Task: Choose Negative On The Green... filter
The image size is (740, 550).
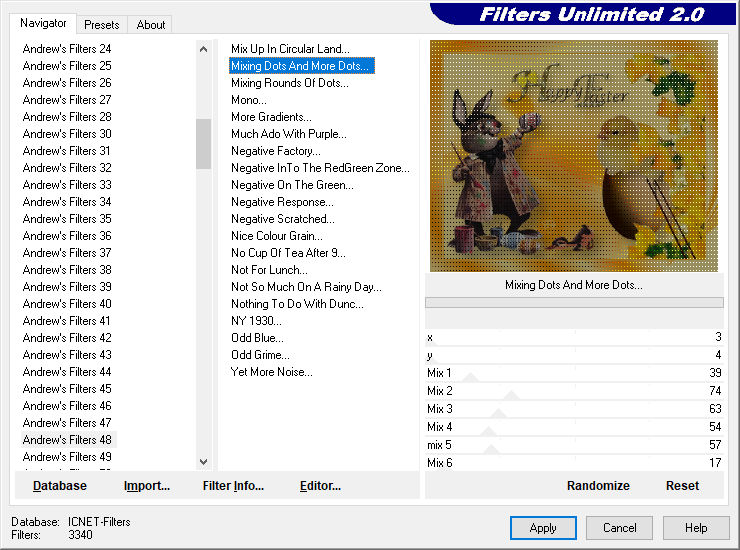Action: 292,185
